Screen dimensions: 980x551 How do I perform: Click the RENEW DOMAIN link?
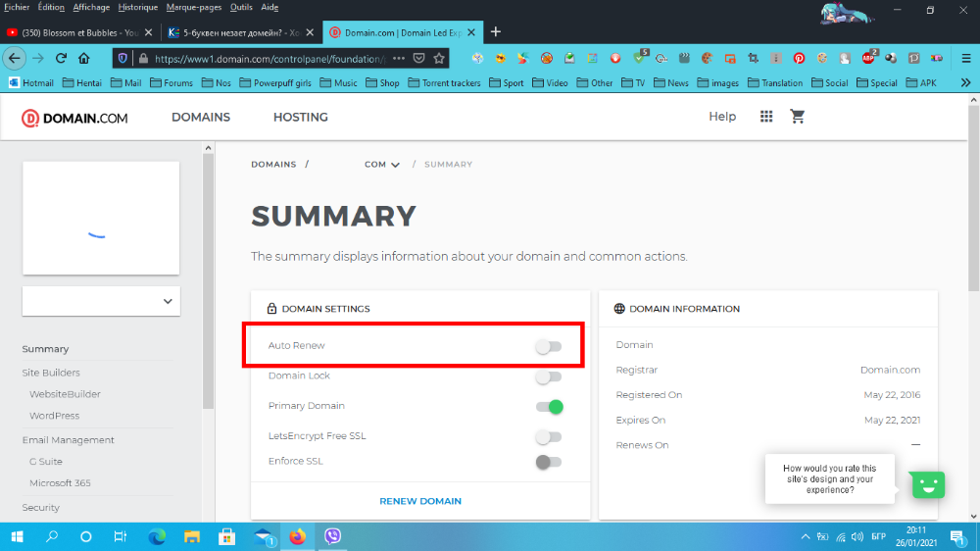pyautogui.click(x=420, y=501)
